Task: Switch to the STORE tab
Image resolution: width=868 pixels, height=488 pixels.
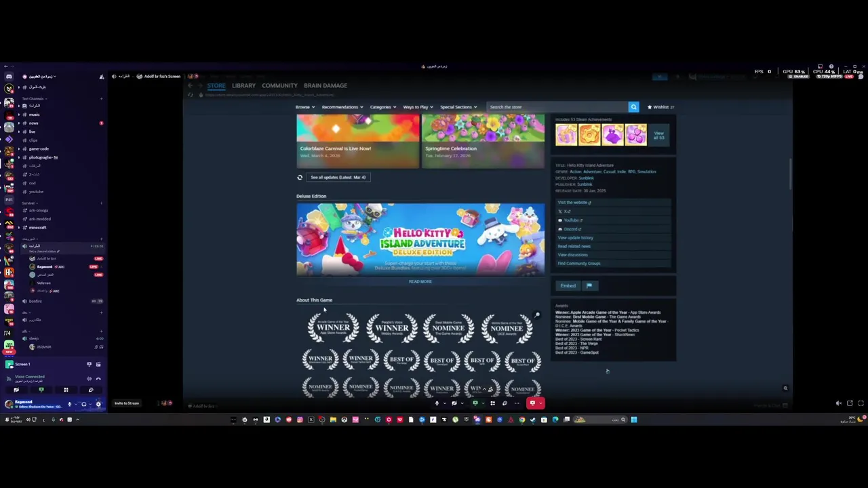Action: pos(216,85)
